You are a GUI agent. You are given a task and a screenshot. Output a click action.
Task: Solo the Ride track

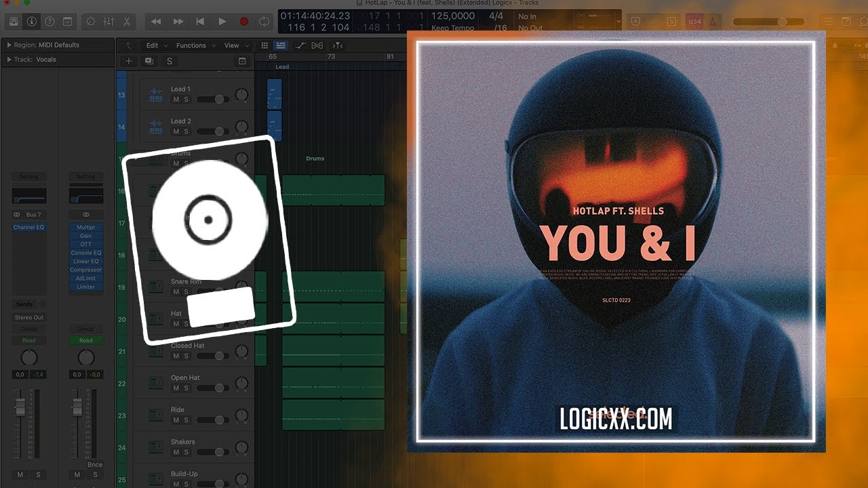pyautogui.click(x=186, y=420)
